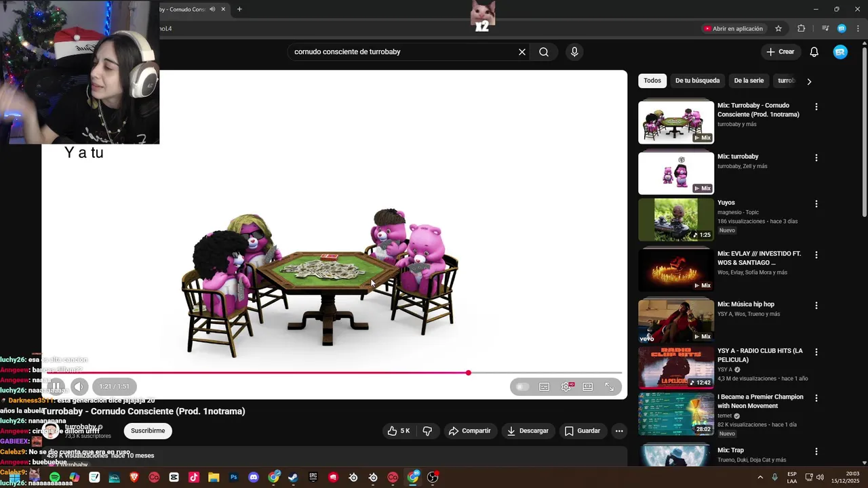Show more filter chips with right arrow

pyautogui.click(x=809, y=81)
